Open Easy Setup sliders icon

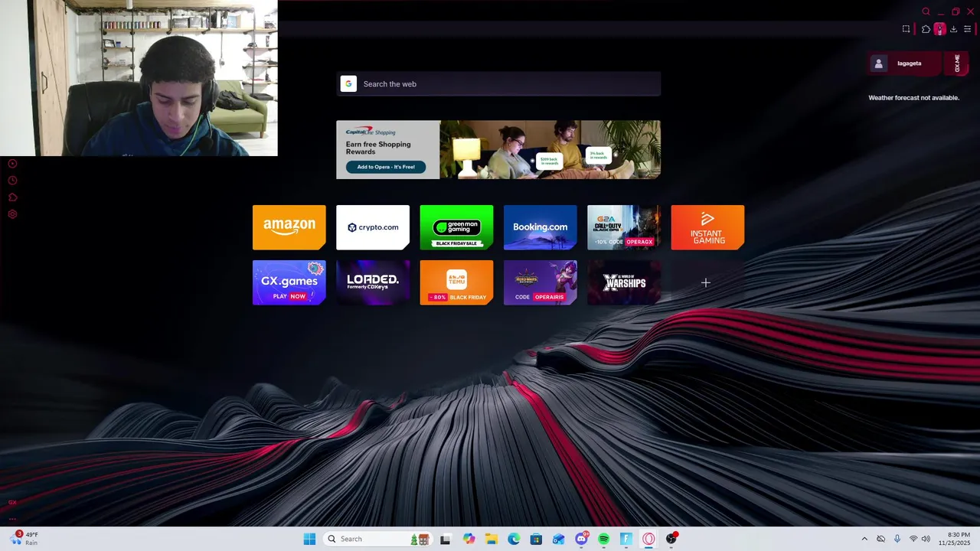968,29
